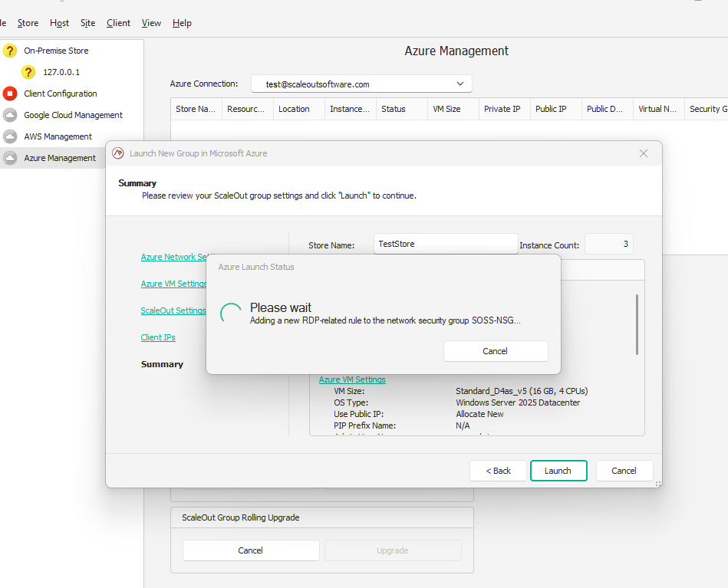
Task: Open Client Configuration in the sidebar
Action: point(61,94)
